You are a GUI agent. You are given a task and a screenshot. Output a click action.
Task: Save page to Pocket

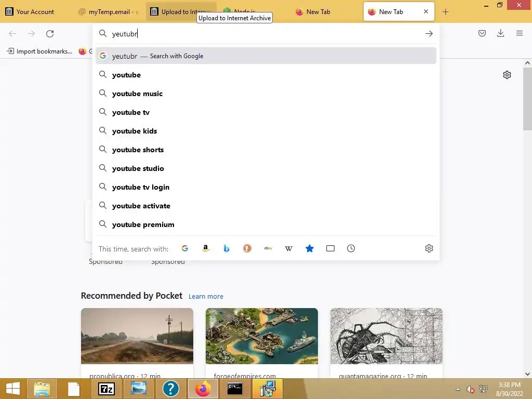(482, 33)
